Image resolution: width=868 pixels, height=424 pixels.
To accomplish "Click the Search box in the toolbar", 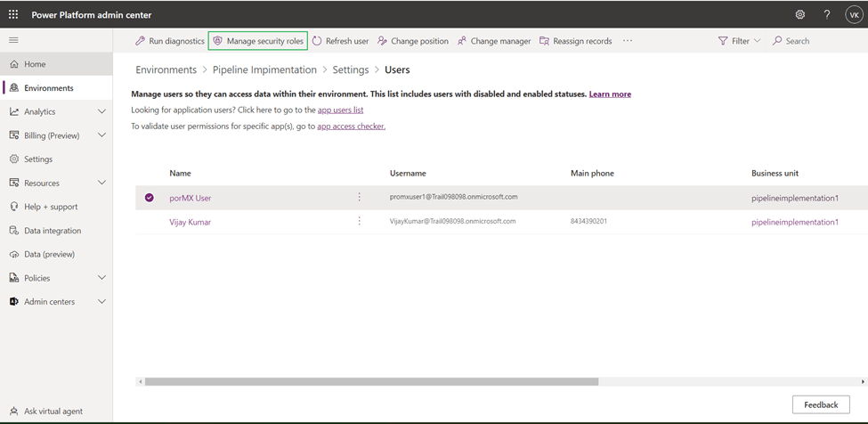I will pos(797,41).
